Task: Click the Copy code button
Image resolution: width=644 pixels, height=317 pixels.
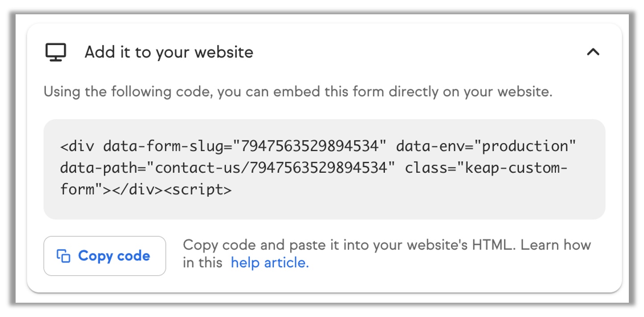Action: click(105, 256)
